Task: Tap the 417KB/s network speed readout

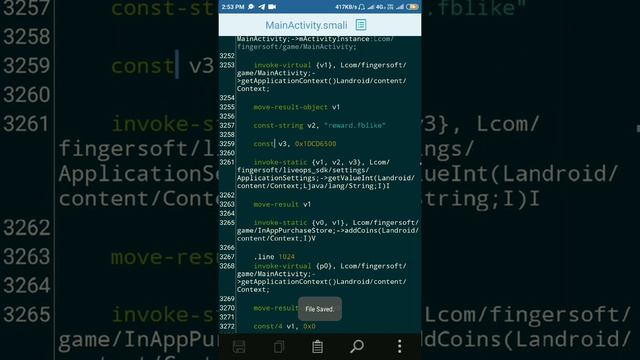Action: click(x=346, y=7)
